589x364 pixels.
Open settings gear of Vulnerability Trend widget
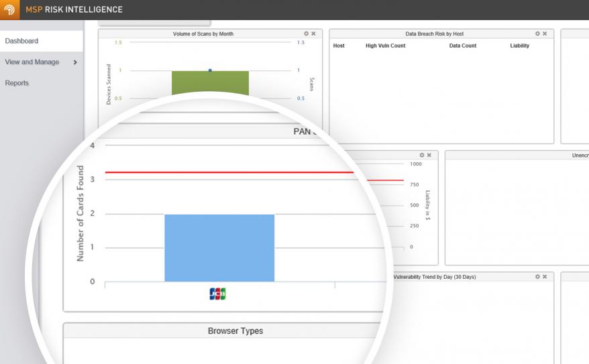tap(537, 277)
